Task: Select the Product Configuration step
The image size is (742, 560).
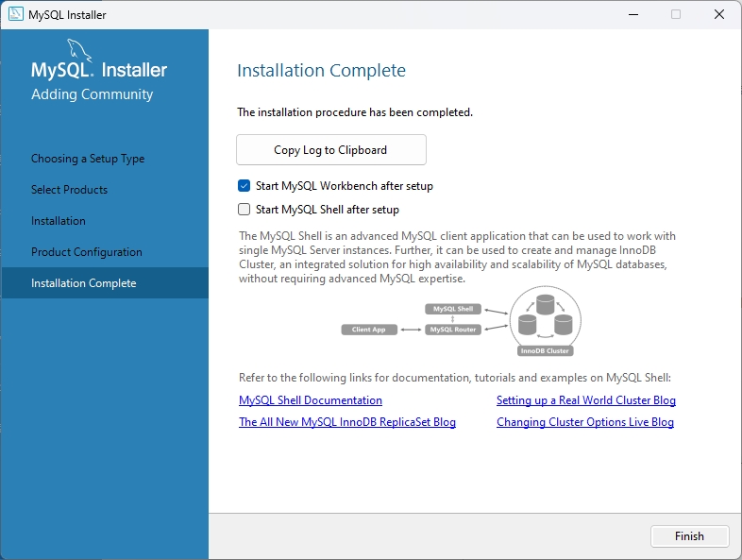Action: coord(87,252)
